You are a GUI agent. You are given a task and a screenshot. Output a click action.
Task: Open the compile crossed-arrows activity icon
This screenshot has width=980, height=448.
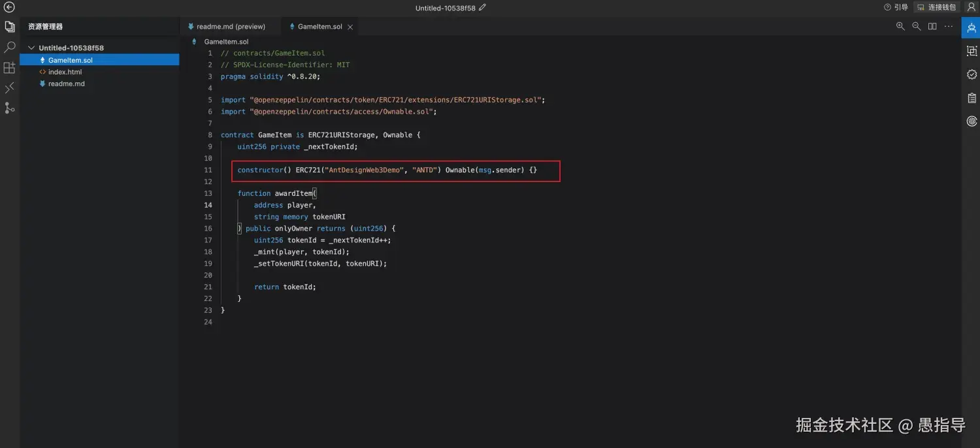(x=10, y=88)
